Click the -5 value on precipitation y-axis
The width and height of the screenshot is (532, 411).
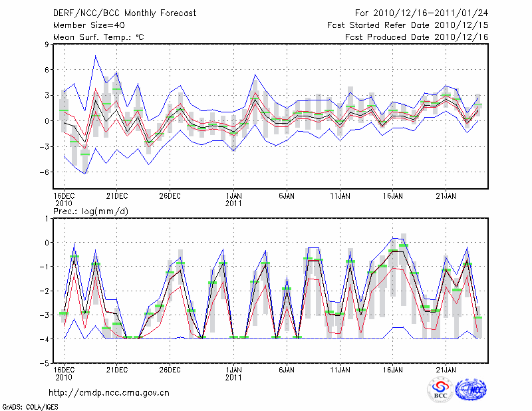tap(45, 364)
